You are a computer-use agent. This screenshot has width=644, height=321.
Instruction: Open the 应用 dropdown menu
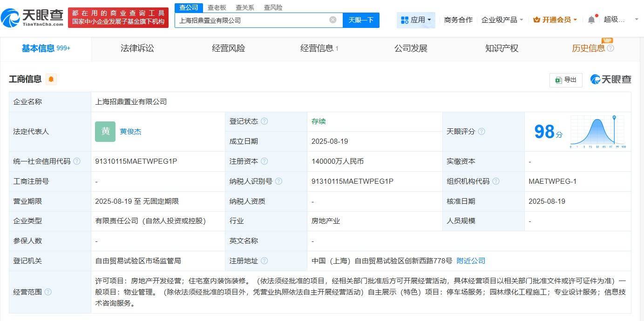pyautogui.click(x=416, y=20)
